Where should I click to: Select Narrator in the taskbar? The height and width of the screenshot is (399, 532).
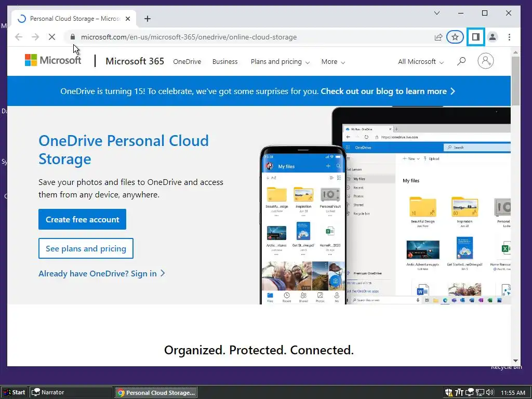point(71,392)
